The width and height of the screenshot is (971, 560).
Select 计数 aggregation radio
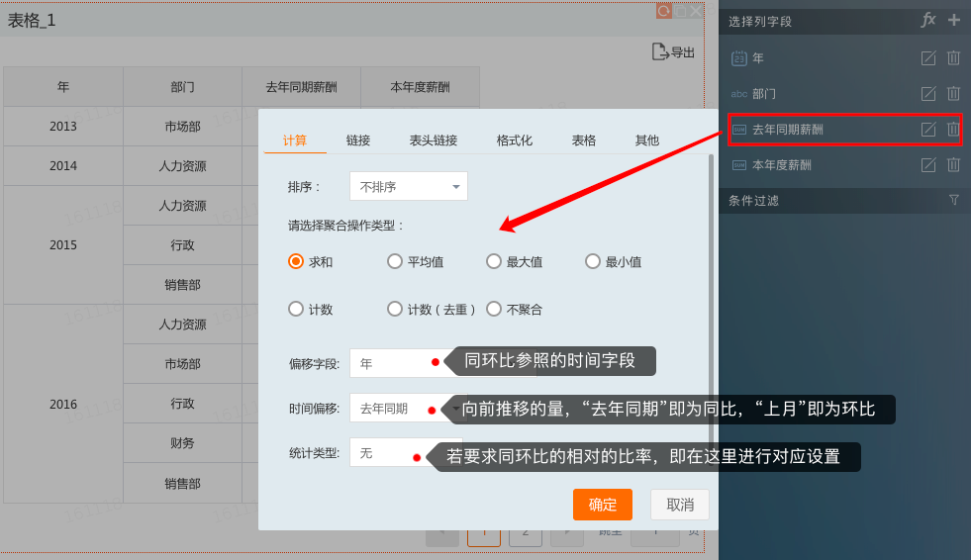pyautogui.click(x=296, y=309)
